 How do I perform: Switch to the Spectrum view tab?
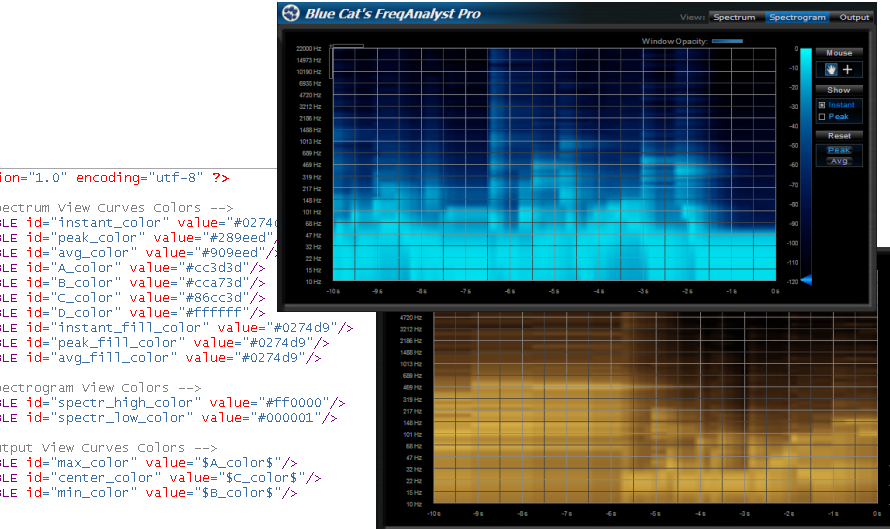734,17
